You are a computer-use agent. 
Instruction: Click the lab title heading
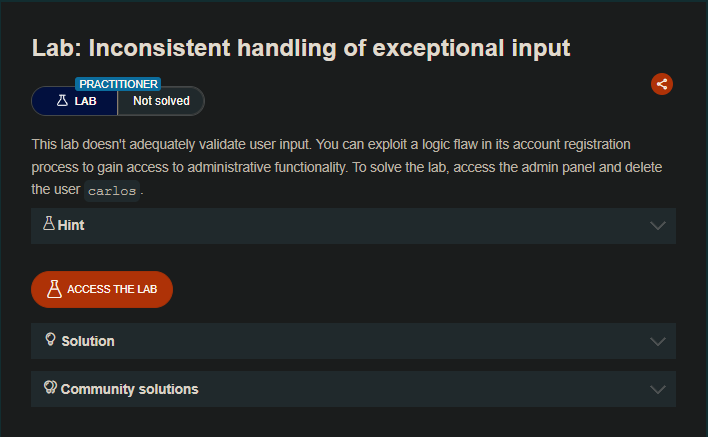(301, 47)
